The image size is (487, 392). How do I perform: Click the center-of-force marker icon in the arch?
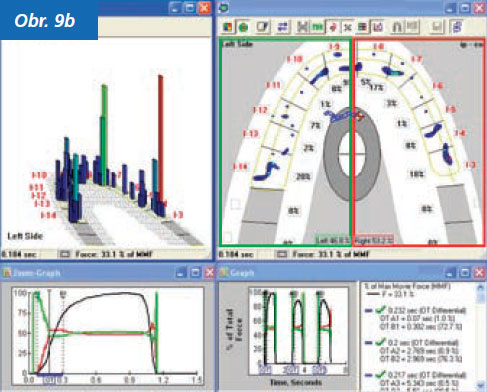[360, 117]
